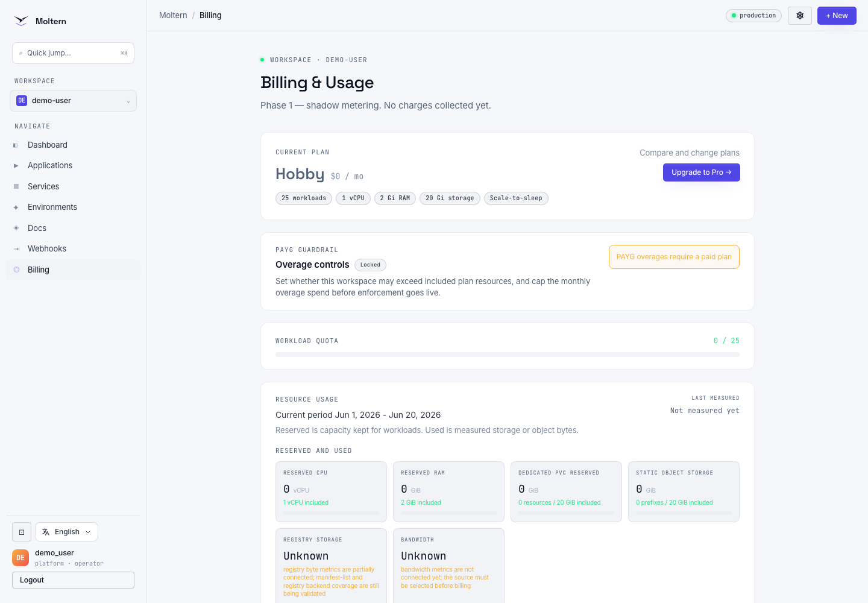Click the Environments sparkle icon in sidebar

[16, 207]
